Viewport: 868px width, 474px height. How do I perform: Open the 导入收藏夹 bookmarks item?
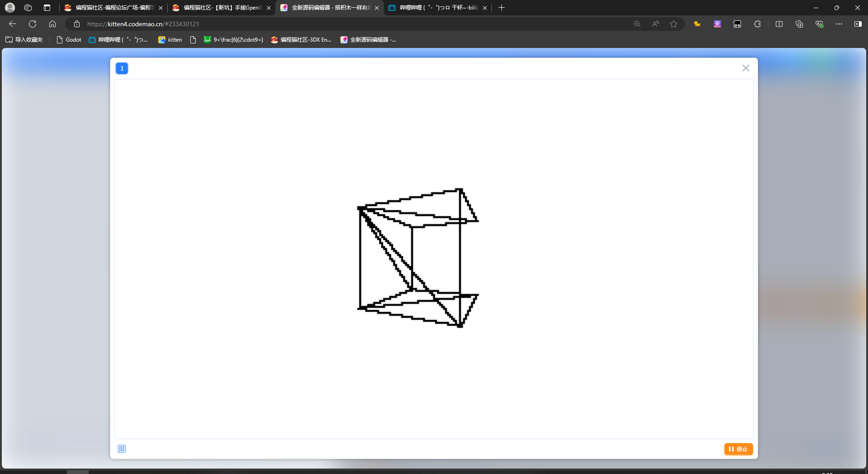[x=24, y=40]
